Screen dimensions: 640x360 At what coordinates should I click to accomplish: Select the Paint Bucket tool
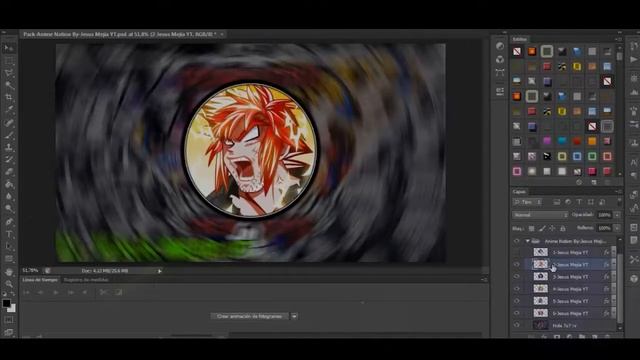pos(9,184)
